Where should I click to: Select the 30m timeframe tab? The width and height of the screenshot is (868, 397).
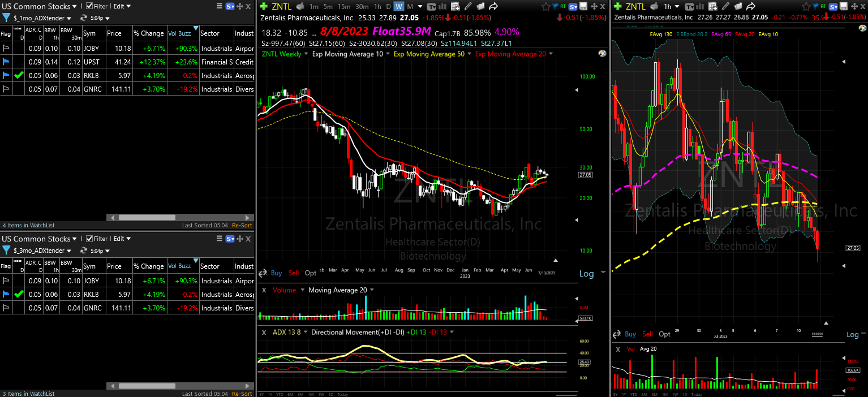click(362, 7)
